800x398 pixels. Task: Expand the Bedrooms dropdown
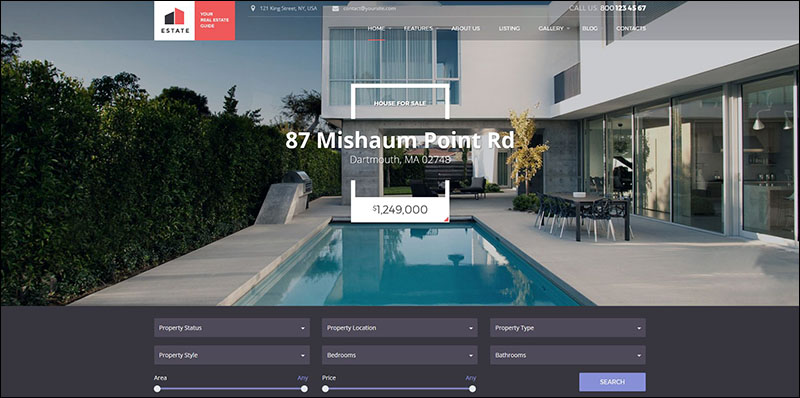coord(399,355)
